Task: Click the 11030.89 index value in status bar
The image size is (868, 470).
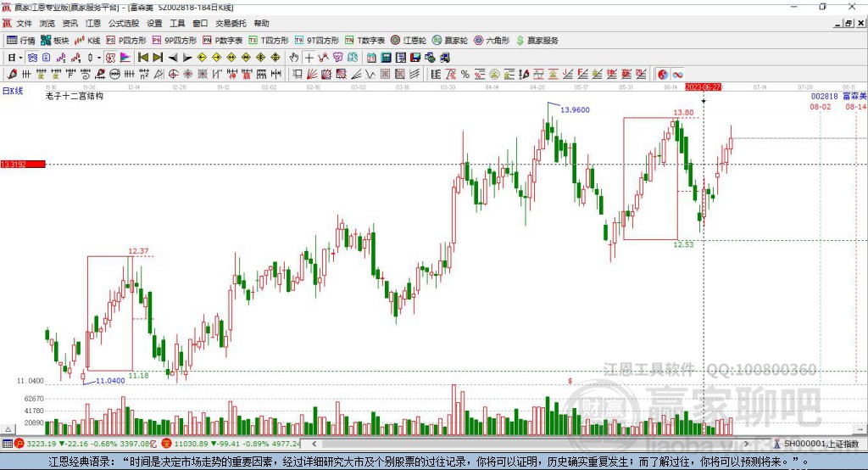Action: click(192, 444)
